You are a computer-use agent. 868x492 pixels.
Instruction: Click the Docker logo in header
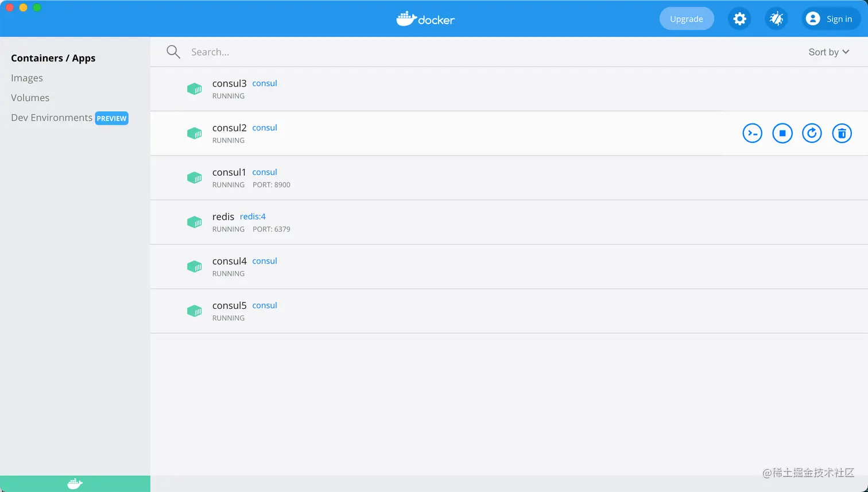[x=425, y=19]
